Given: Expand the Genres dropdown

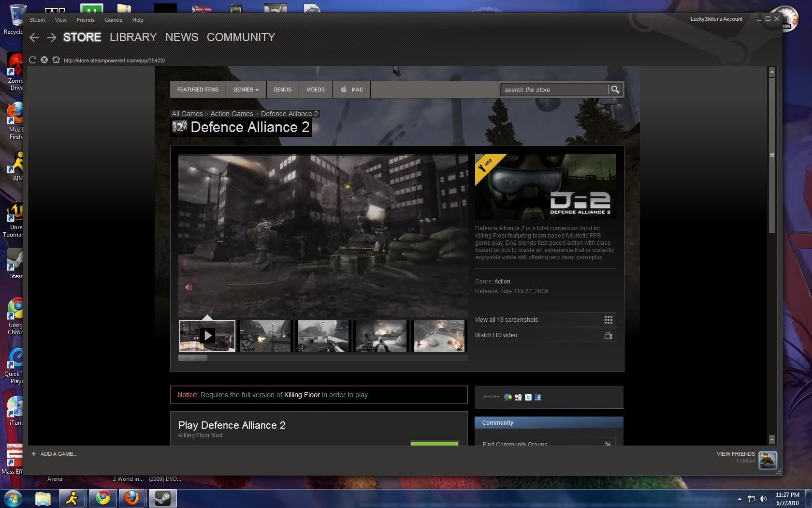Looking at the screenshot, I should pos(246,90).
